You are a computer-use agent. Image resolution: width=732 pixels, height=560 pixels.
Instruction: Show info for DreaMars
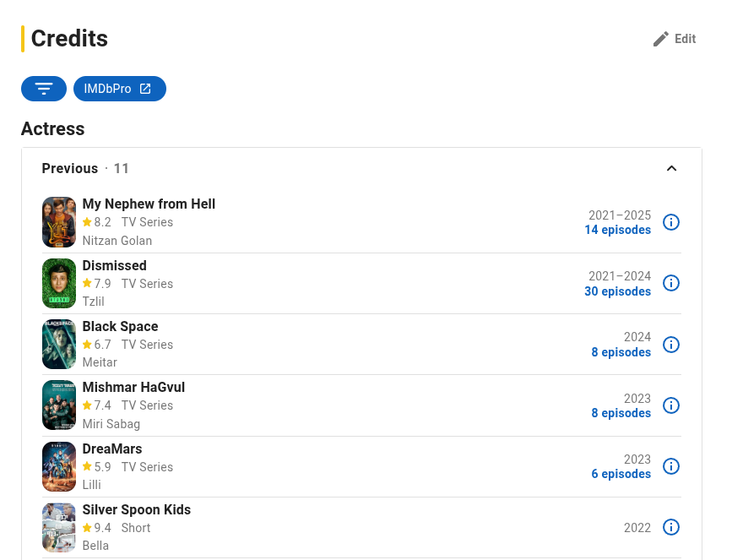click(x=671, y=466)
